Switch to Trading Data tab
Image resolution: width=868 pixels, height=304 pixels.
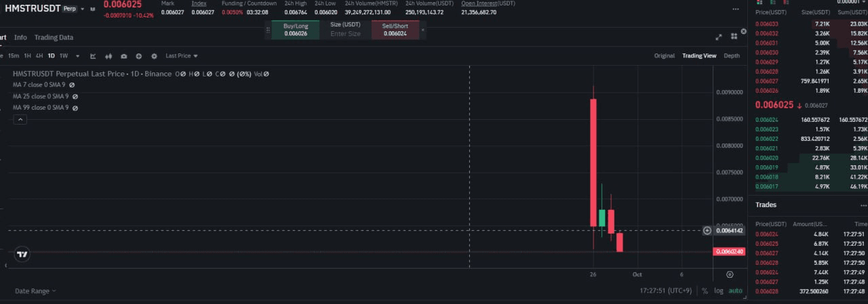point(54,37)
